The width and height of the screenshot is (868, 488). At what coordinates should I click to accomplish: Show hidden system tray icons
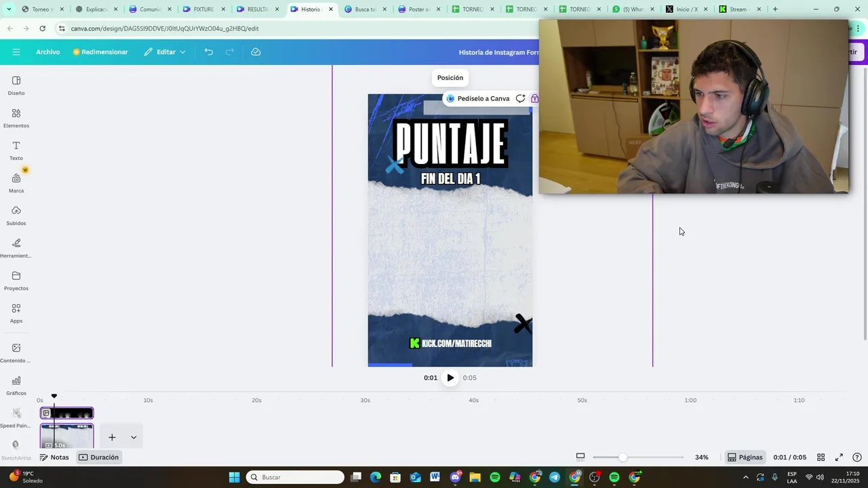pos(746,477)
